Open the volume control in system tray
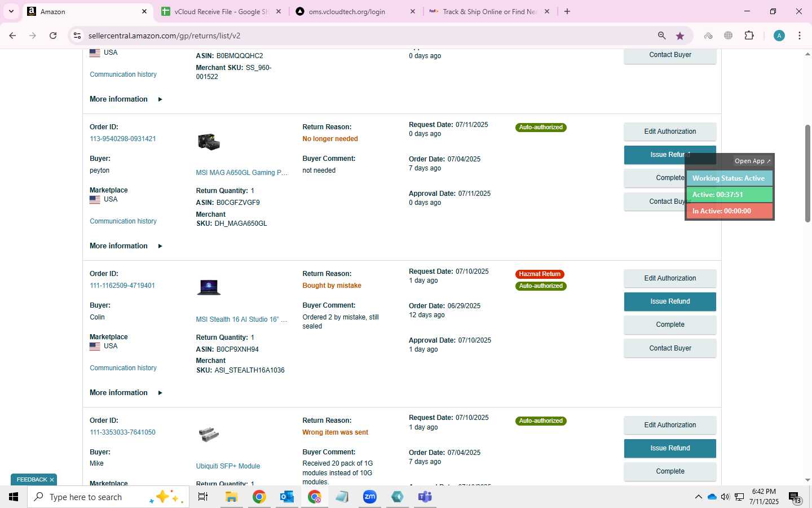 [x=725, y=497]
